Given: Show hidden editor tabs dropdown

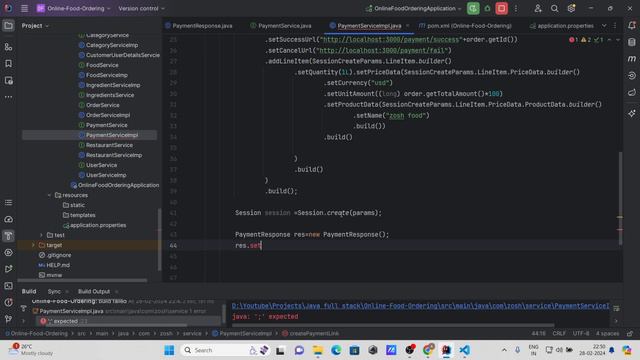Looking at the screenshot, I should pyautogui.click(x=604, y=26).
